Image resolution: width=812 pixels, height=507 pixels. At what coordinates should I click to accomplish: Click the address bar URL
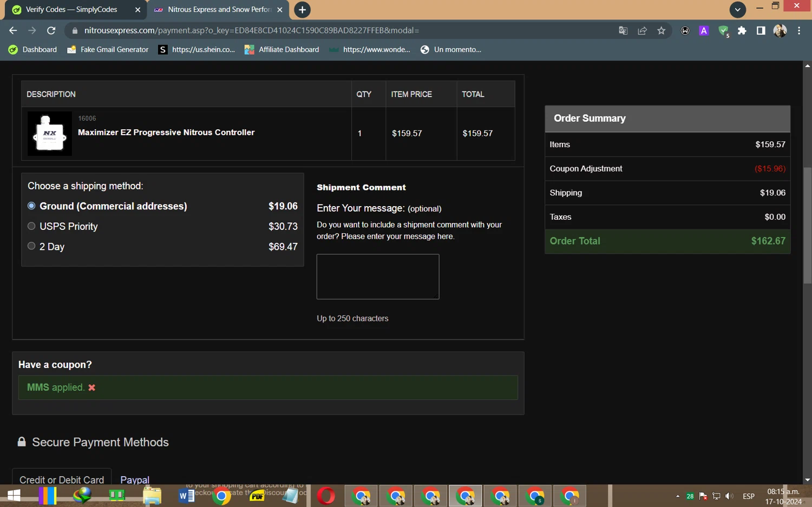[252, 31]
